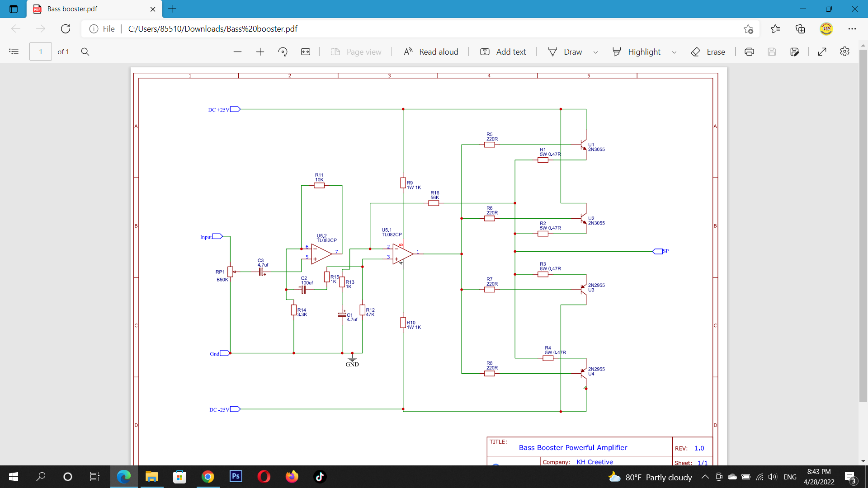Activate the Draw tool
This screenshot has height=488, width=868.
coord(565,52)
